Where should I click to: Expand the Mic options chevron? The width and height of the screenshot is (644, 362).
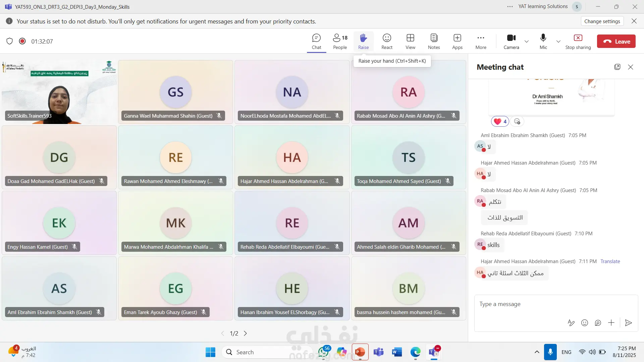click(558, 42)
